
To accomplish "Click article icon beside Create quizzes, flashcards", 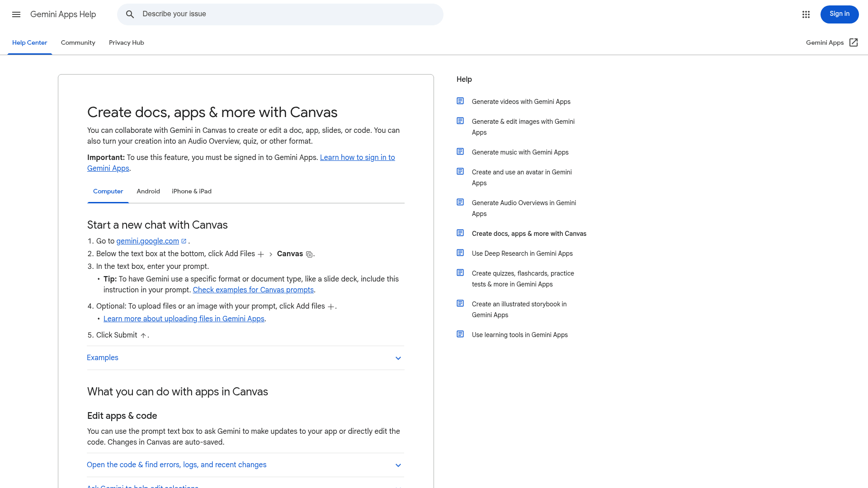I will (460, 272).
